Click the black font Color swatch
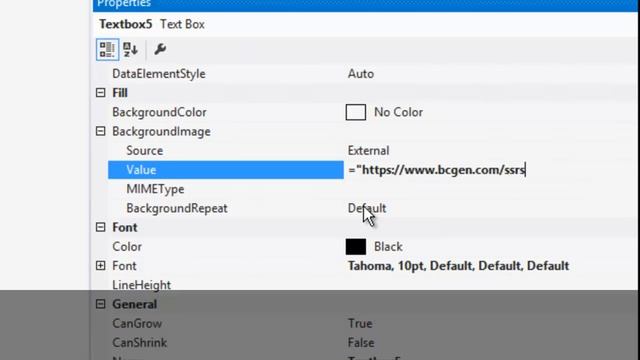The height and width of the screenshot is (360, 640). click(x=356, y=247)
